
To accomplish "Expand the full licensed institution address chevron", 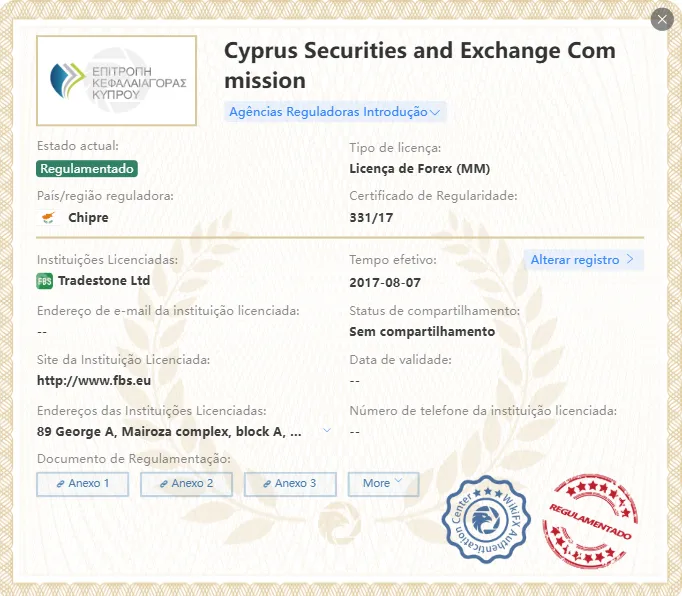I will (327, 431).
